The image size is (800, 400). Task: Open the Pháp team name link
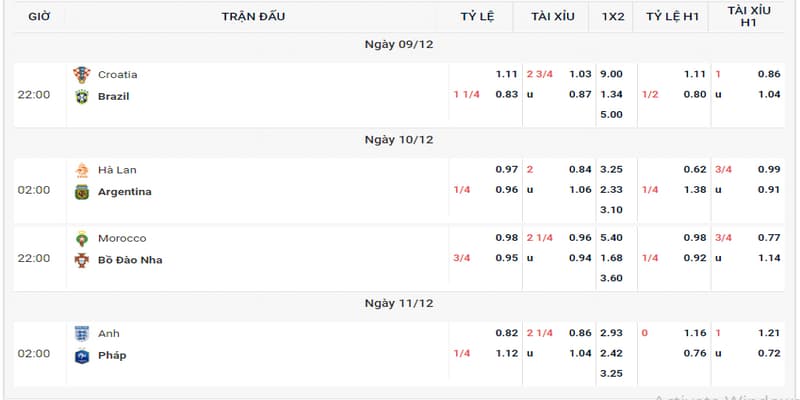click(112, 355)
